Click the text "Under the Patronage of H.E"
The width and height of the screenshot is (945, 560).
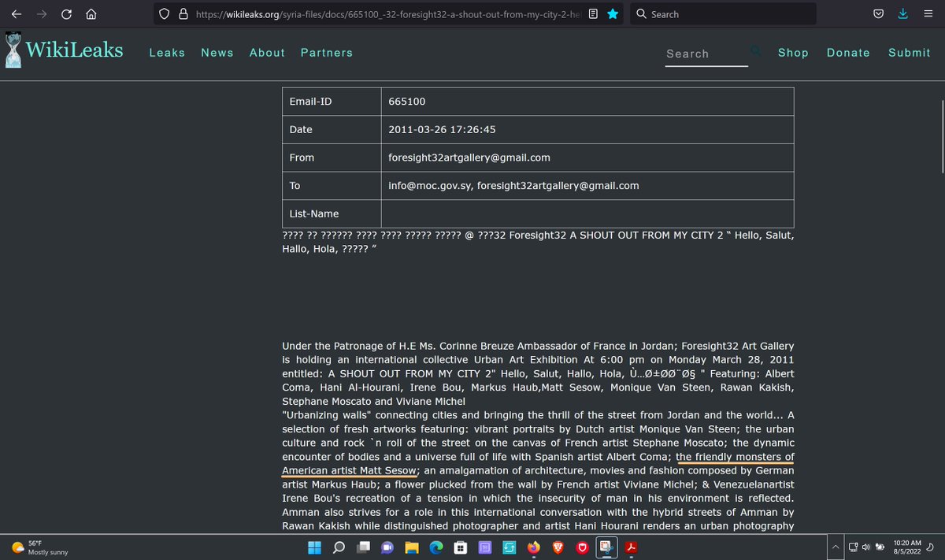click(x=350, y=346)
